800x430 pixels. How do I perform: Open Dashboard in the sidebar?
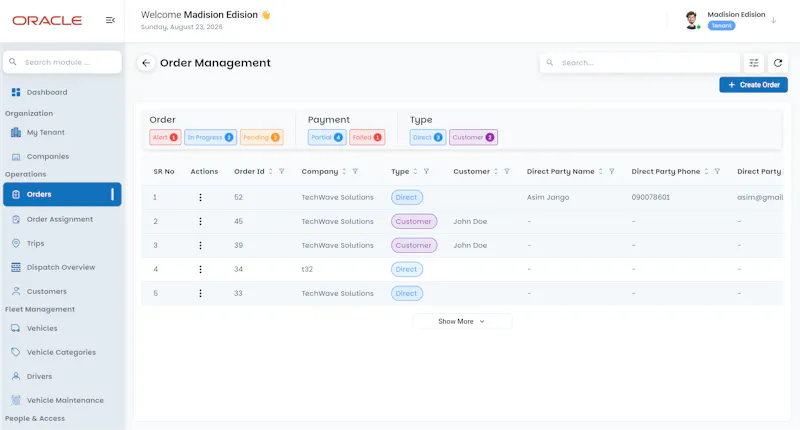47,92
